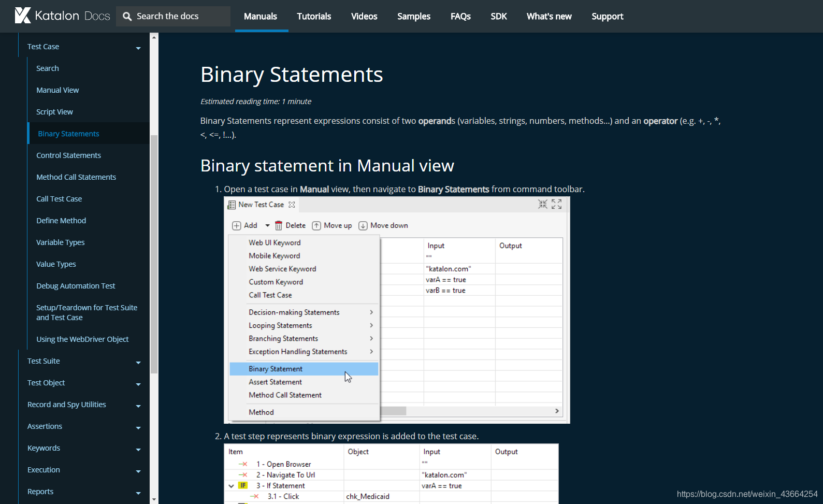Select Binary Statements in sidebar
The image size is (823, 504).
click(68, 134)
